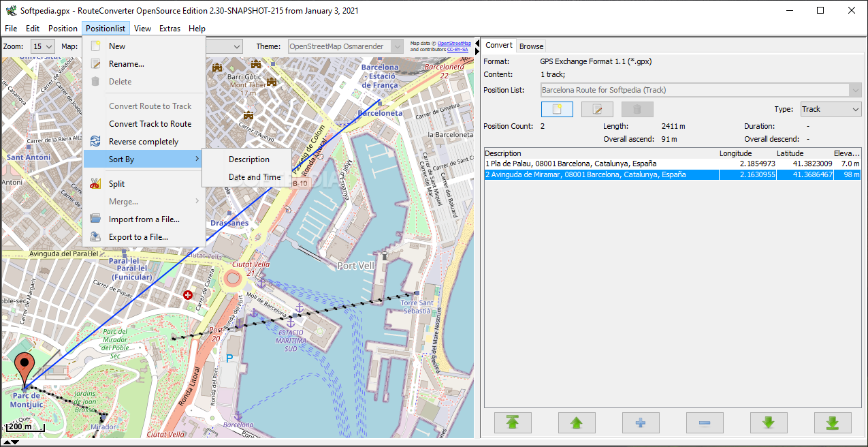868x447 pixels.
Task: Collapse map panel with left arrow on divider
Action: pos(477,43)
